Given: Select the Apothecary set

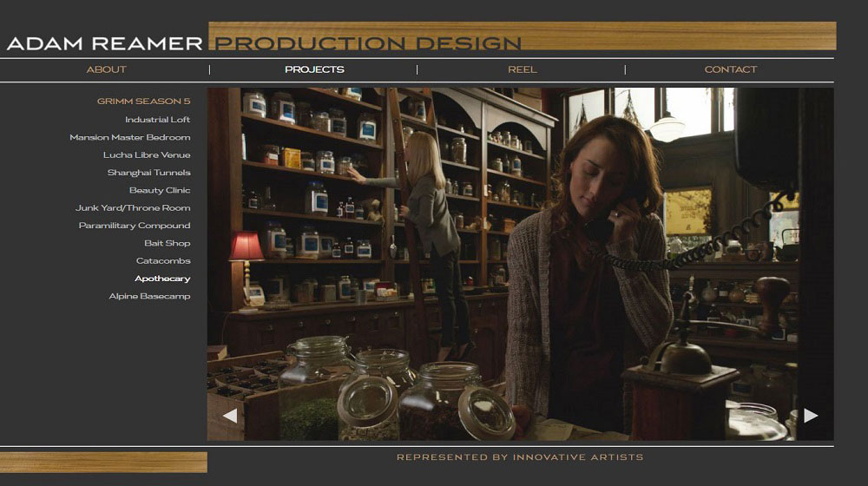Looking at the screenshot, I should 162,279.
